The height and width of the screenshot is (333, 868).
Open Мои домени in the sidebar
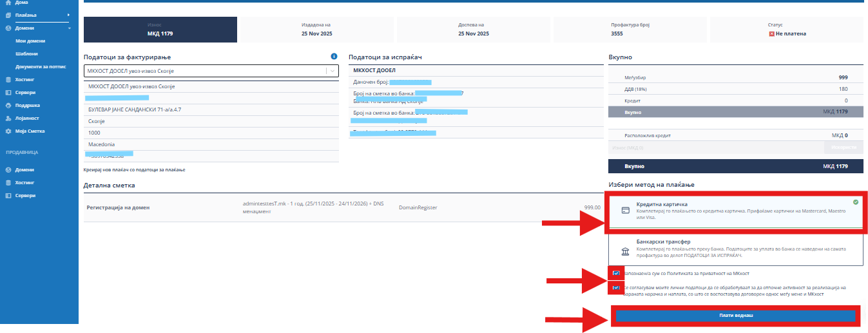[30, 41]
